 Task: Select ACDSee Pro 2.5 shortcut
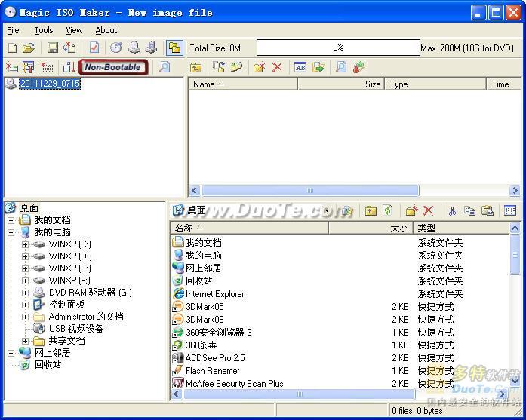[215, 358]
